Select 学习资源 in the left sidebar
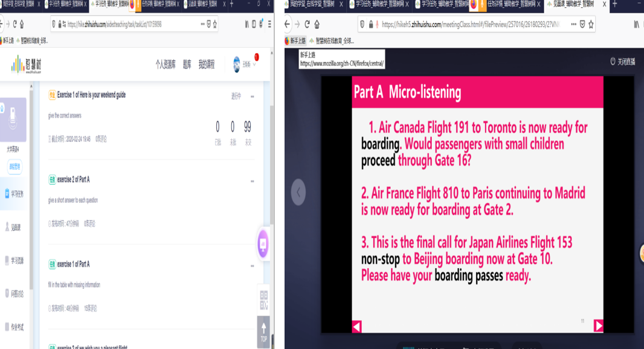 [x=16, y=261]
